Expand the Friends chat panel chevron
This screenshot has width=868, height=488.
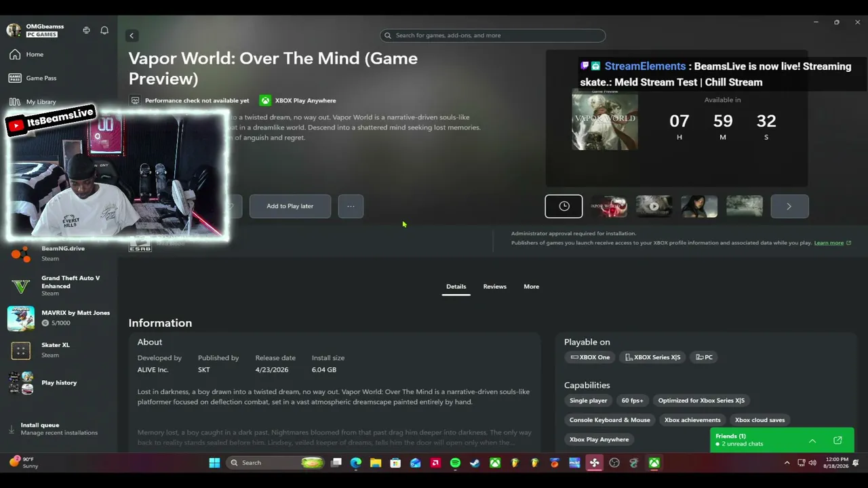[812, 441]
